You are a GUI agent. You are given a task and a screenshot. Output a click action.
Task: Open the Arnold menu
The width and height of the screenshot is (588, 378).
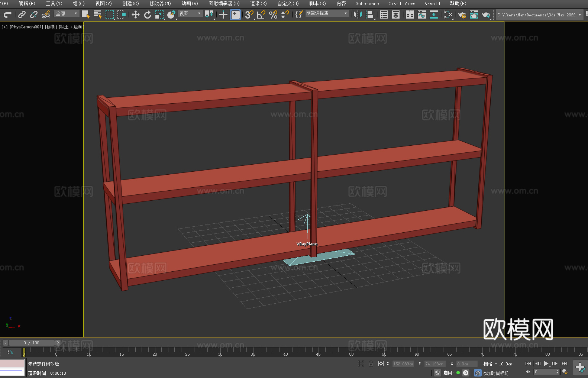pyautogui.click(x=432, y=3)
